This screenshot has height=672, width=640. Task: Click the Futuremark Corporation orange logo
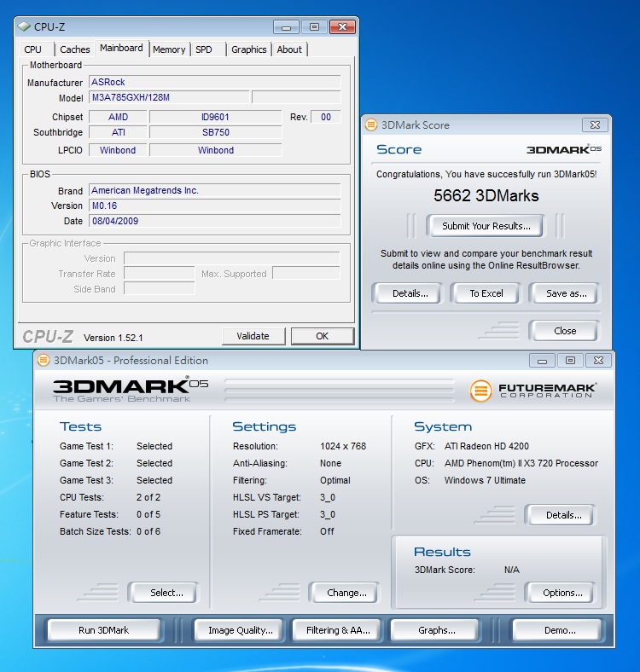point(481,391)
